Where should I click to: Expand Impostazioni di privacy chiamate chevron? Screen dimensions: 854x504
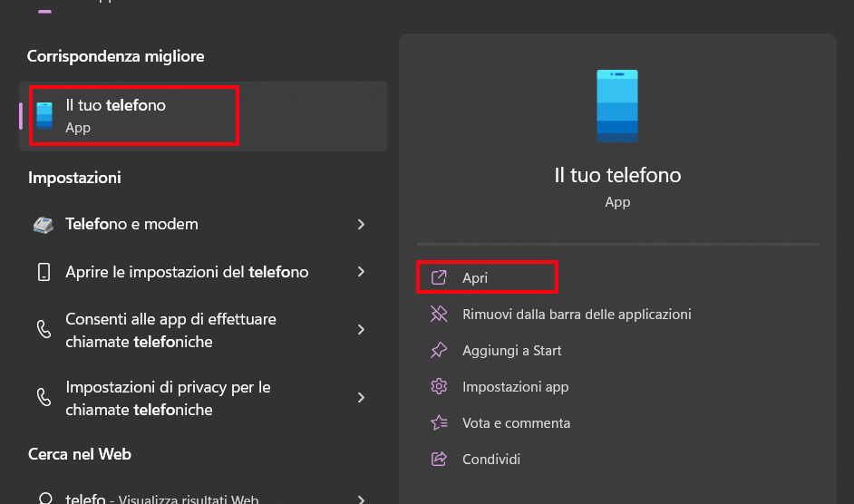pyautogui.click(x=361, y=398)
